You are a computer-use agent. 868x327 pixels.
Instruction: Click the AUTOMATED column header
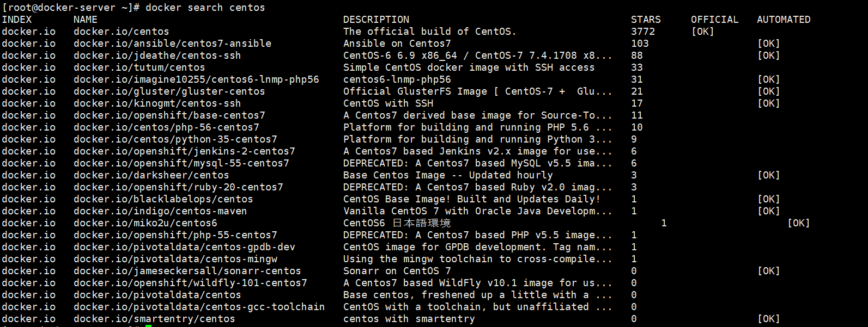point(784,20)
